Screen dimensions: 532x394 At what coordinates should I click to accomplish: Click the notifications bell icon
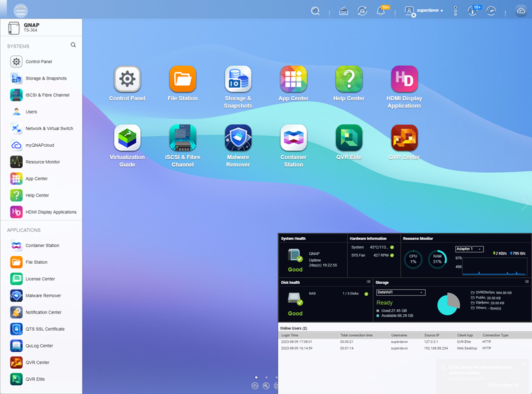(x=381, y=11)
